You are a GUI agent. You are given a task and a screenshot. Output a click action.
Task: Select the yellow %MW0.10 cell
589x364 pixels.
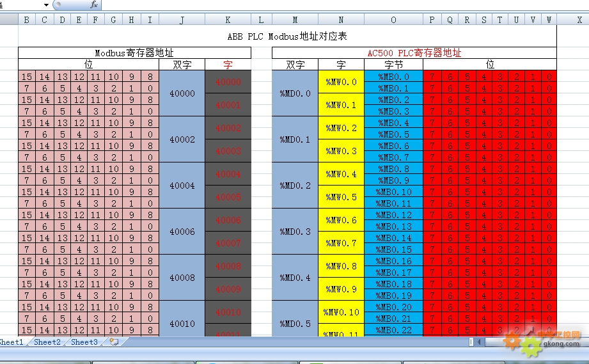[x=341, y=312]
